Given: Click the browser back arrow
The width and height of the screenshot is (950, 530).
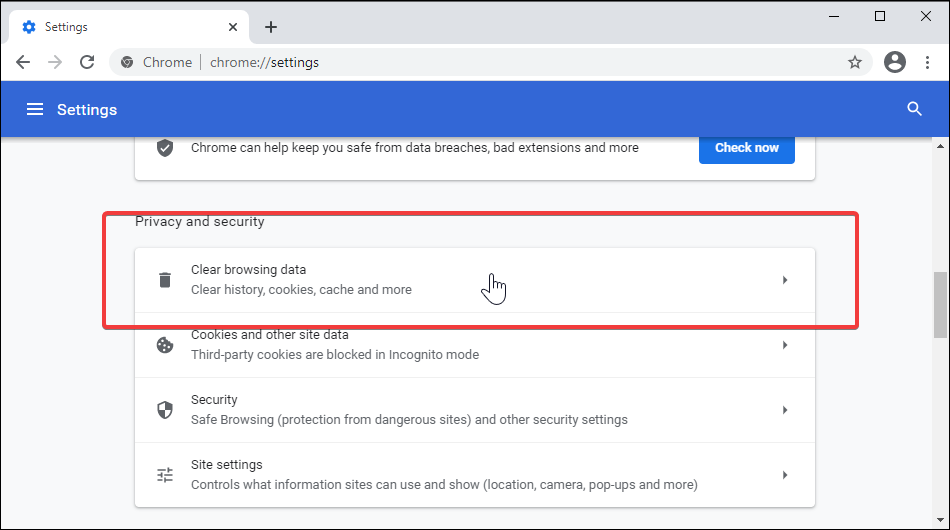Looking at the screenshot, I should pyautogui.click(x=23, y=62).
